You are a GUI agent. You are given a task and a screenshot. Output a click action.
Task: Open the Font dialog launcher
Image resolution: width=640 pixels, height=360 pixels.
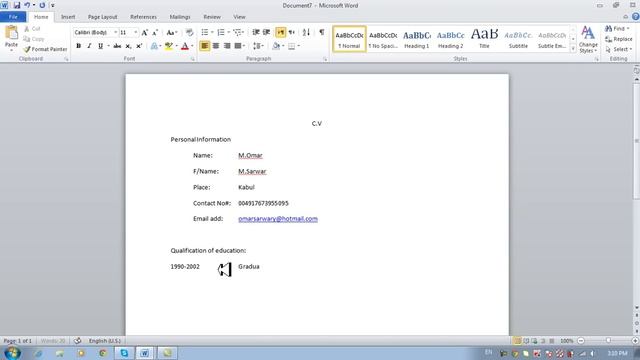tap(193, 59)
